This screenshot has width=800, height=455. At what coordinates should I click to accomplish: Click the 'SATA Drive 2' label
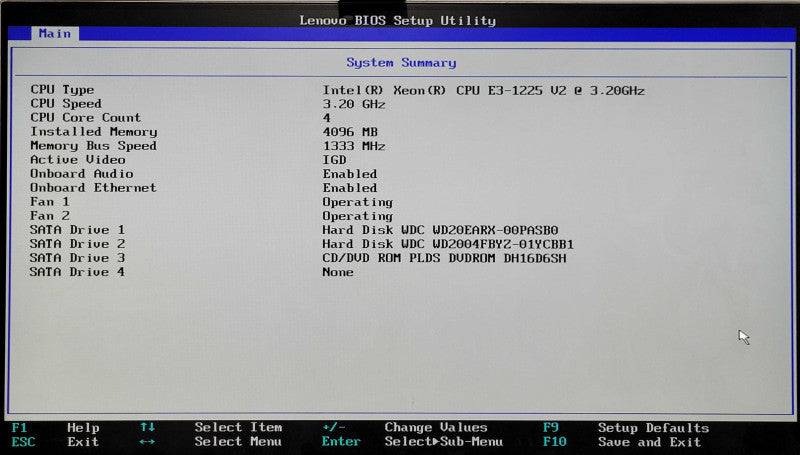click(x=77, y=244)
